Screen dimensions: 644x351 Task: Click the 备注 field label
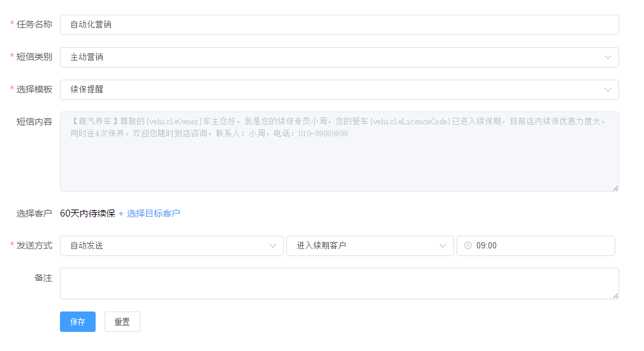(x=43, y=278)
